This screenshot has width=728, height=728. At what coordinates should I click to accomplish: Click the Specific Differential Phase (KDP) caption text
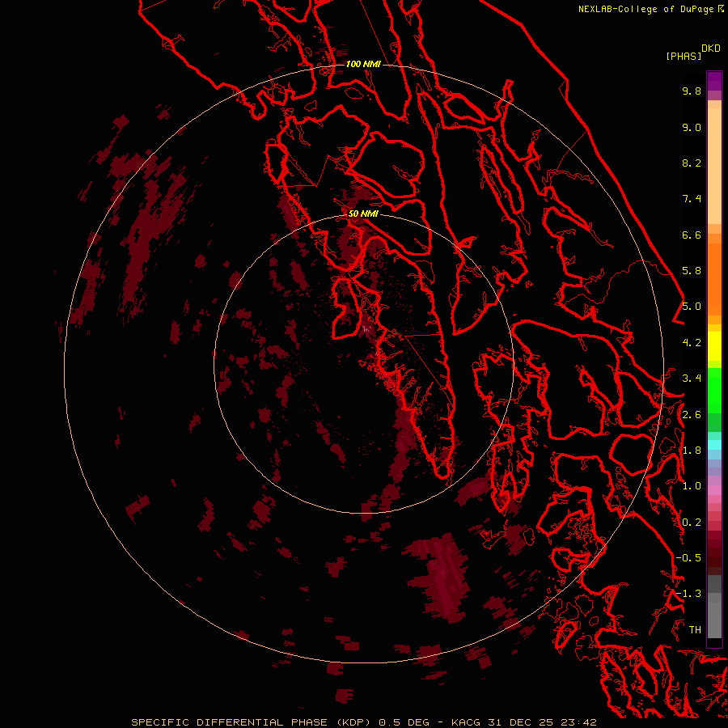click(252, 722)
